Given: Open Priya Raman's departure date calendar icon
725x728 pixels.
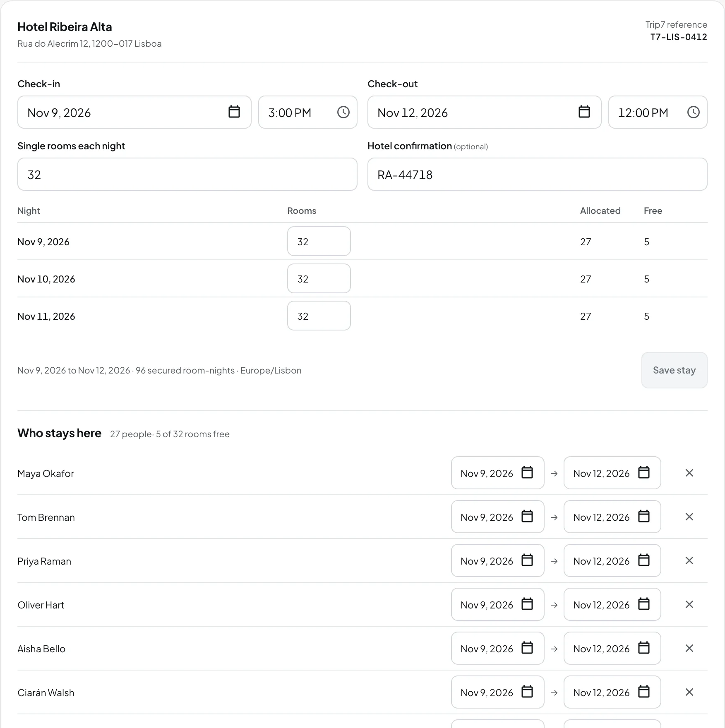Looking at the screenshot, I should coord(644,560).
